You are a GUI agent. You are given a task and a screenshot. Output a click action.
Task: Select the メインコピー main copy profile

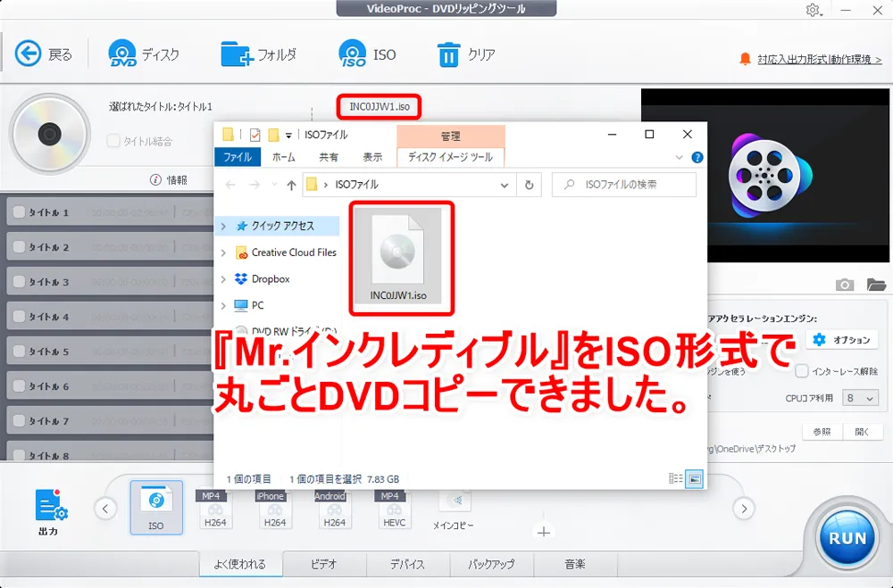tap(454, 510)
